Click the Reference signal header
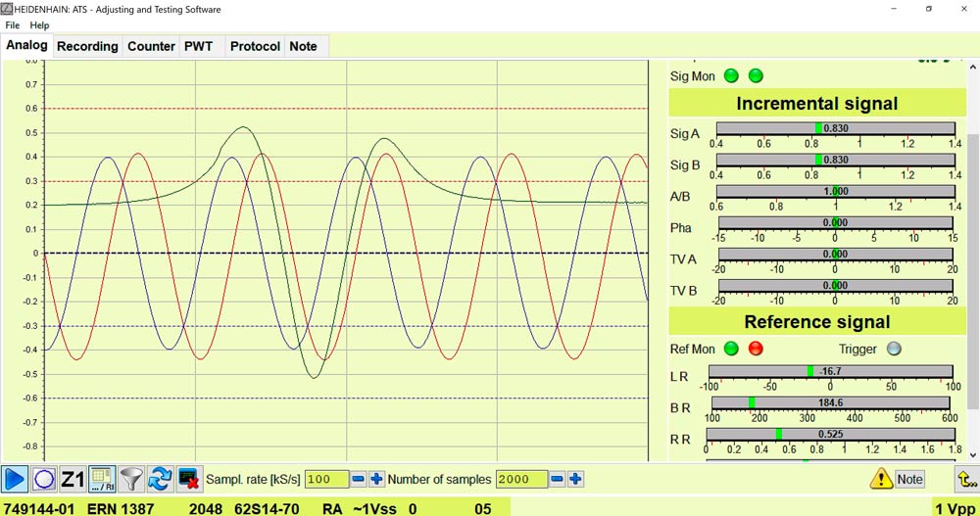The height and width of the screenshot is (516, 980). coord(817,322)
